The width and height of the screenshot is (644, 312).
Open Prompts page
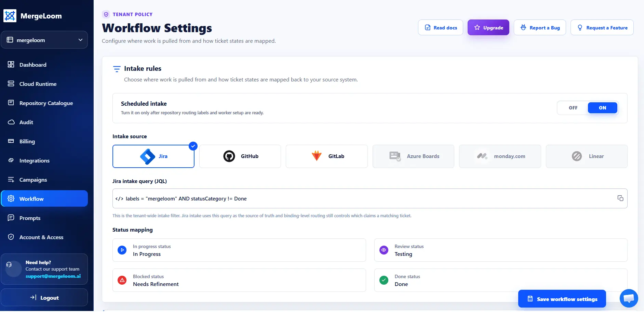point(44,218)
